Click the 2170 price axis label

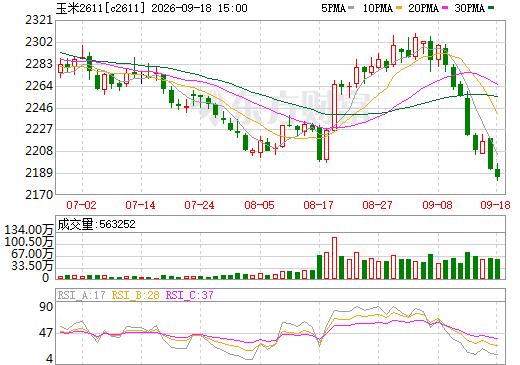39,195
